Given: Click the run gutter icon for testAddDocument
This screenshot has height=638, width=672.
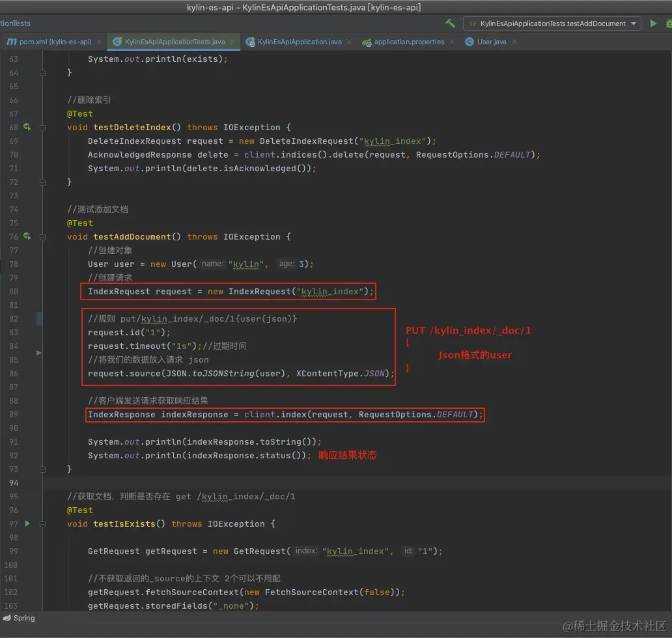Looking at the screenshot, I should (27, 236).
